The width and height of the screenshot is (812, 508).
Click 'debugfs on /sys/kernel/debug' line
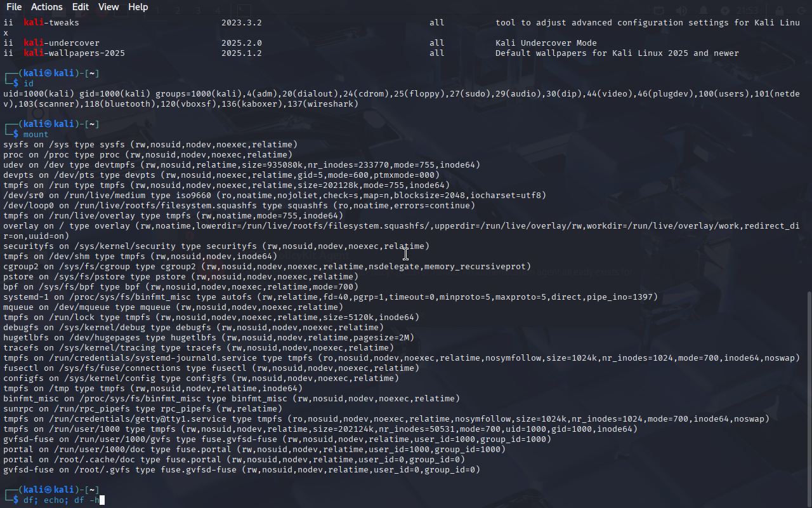(x=193, y=328)
